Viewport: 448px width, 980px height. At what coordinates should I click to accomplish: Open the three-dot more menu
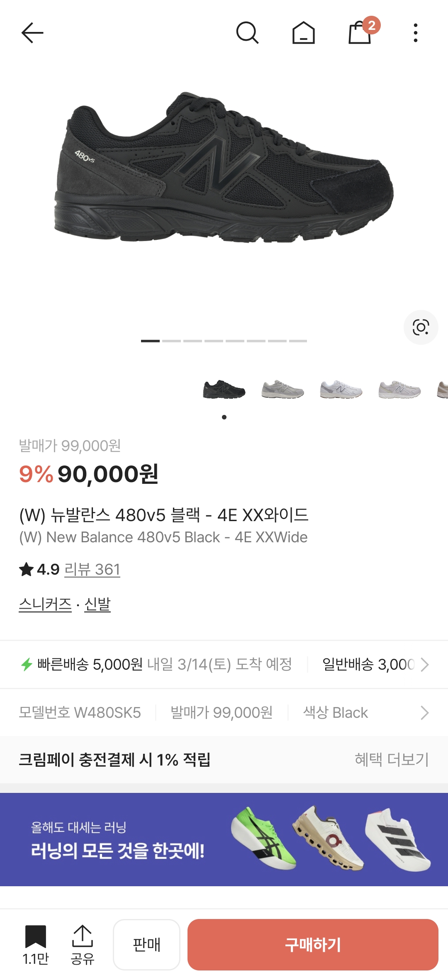[415, 33]
